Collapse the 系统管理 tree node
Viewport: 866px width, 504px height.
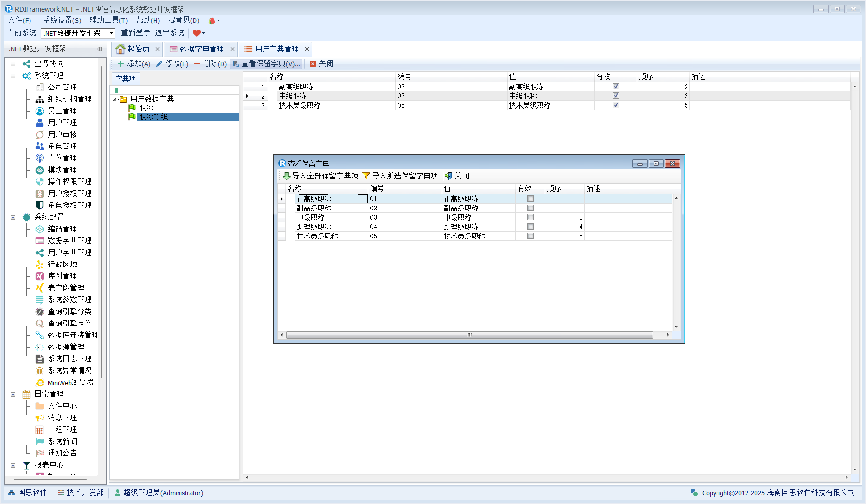[x=13, y=76]
